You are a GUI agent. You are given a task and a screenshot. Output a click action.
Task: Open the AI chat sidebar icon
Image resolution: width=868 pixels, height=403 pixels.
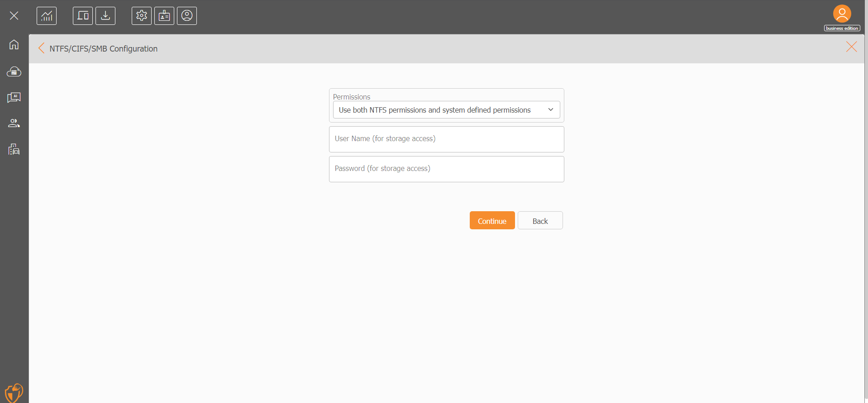[x=14, y=98]
